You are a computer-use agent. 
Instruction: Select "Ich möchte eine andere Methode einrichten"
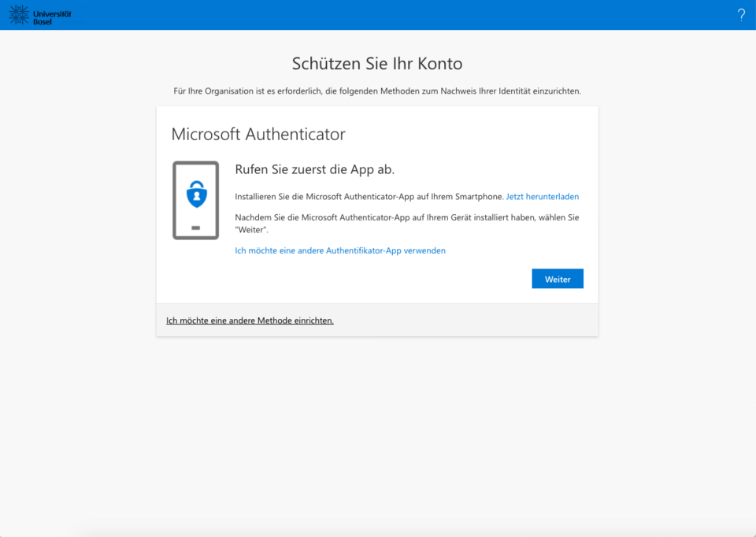pos(250,320)
